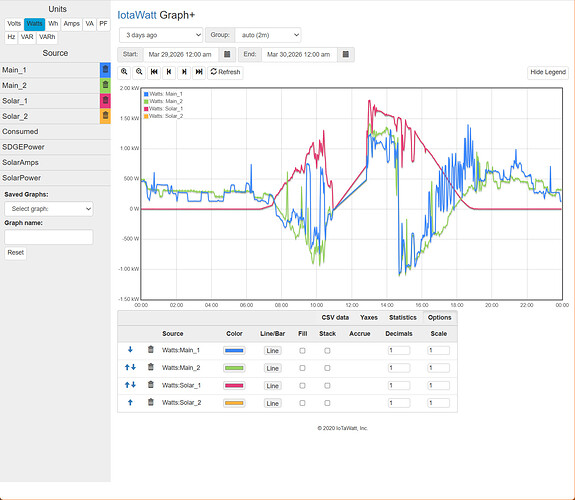
Task: Switch to the Options tab
Action: point(439,317)
